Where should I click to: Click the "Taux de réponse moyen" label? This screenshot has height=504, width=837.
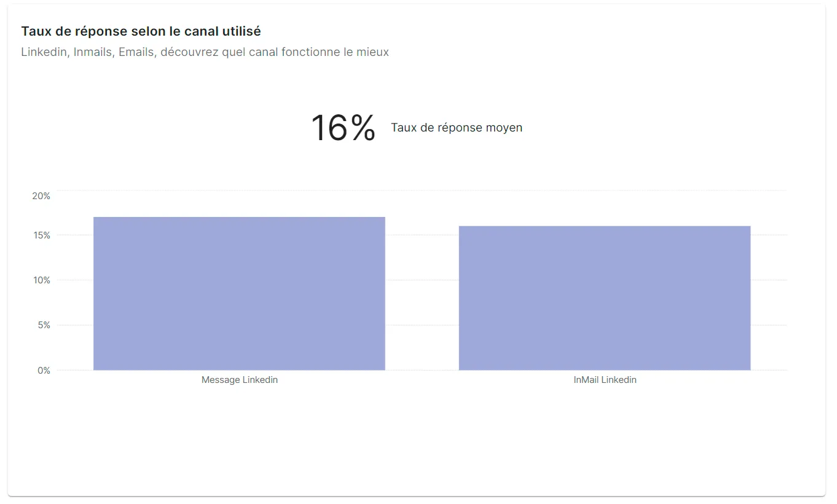[x=457, y=128]
